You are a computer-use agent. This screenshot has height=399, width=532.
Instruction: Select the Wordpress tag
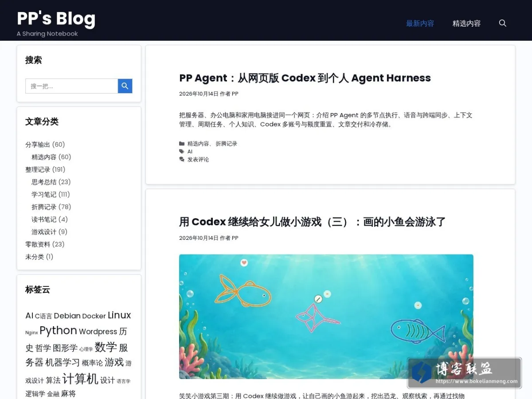tap(98, 332)
